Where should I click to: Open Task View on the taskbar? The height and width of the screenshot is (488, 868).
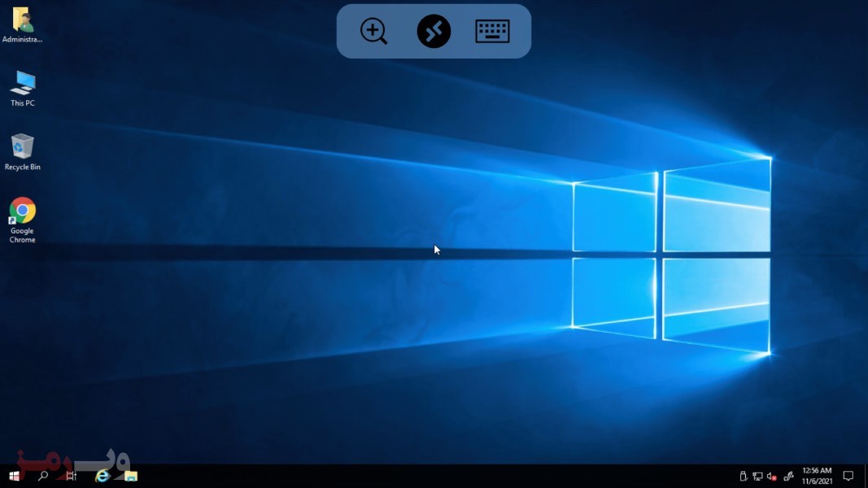[x=71, y=476]
